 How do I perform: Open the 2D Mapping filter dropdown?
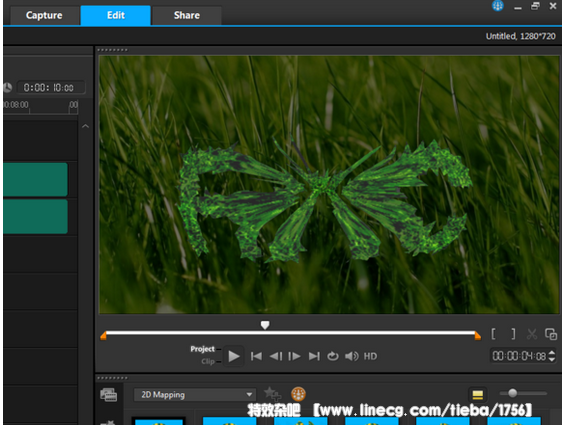coord(195,395)
